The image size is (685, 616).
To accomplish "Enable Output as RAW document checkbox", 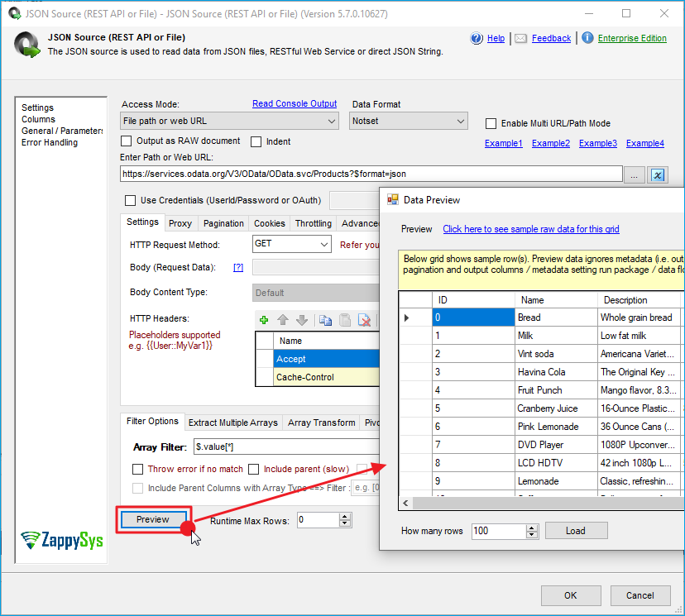I will [x=128, y=141].
